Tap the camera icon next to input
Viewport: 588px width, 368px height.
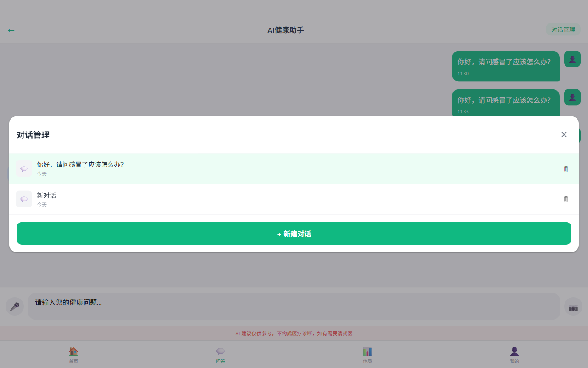coord(573,307)
